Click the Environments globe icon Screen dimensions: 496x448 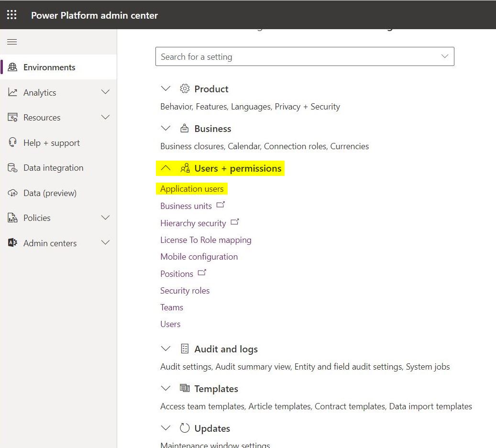12,67
